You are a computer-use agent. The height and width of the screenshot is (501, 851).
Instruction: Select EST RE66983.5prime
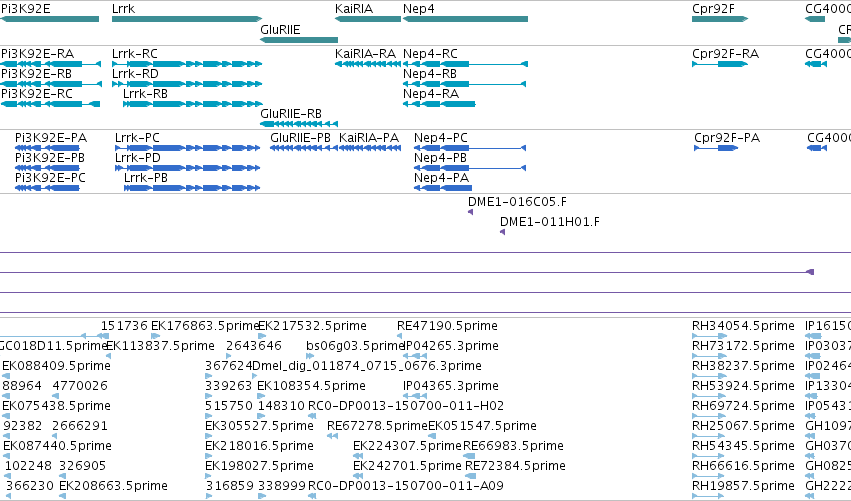(469, 456)
